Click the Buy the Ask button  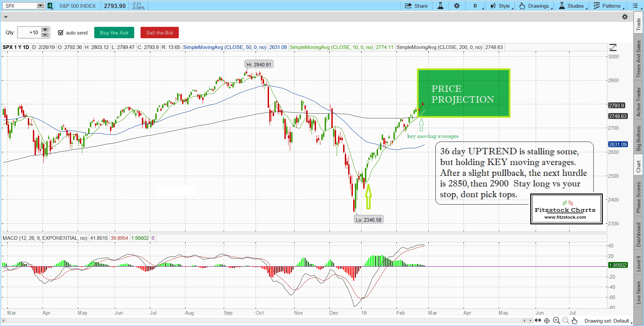pyautogui.click(x=114, y=33)
